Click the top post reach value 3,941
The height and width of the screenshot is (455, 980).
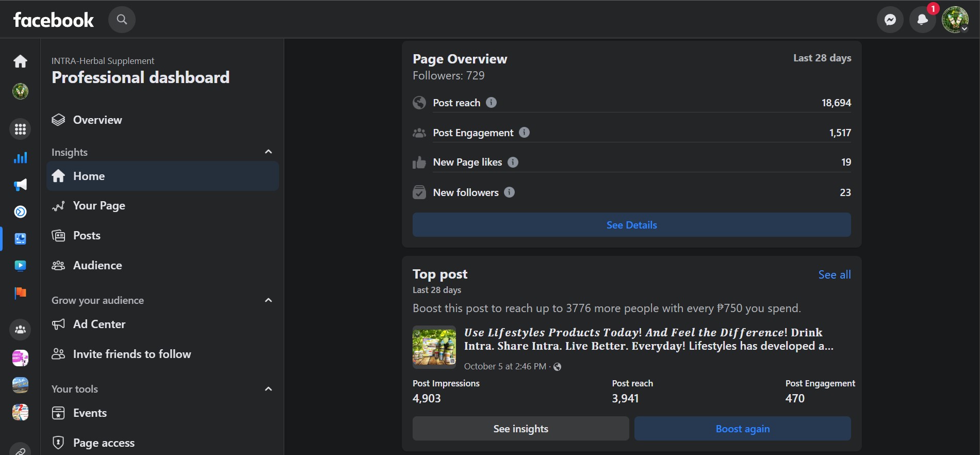[x=626, y=398]
